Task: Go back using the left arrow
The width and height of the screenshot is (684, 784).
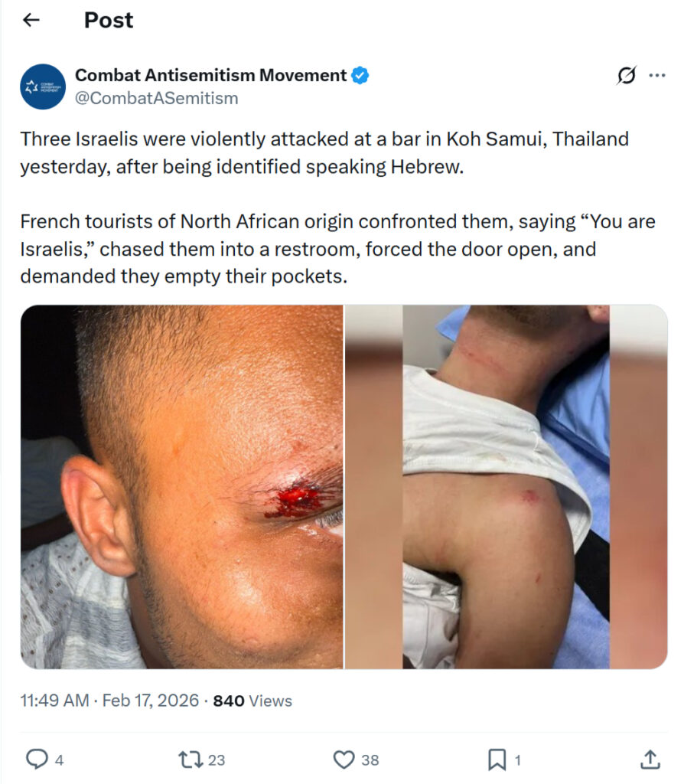Action: tap(31, 20)
